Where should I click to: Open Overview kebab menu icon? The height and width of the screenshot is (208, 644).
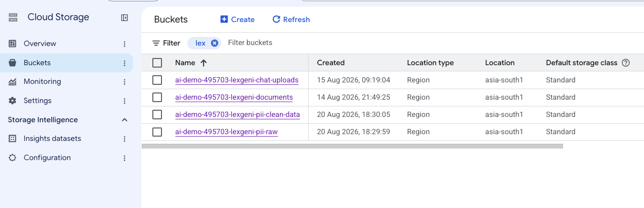click(125, 44)
